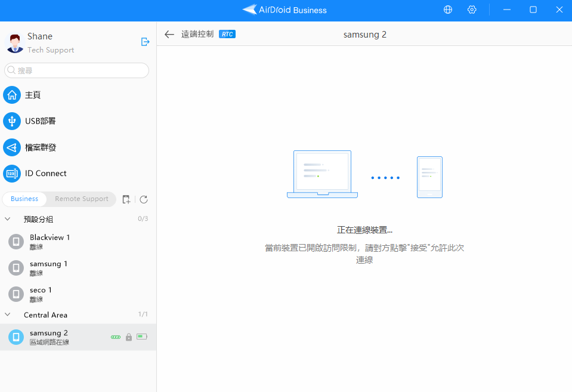
Task: Click Shane's profile avatar
Action: click(x=15, y=43)
